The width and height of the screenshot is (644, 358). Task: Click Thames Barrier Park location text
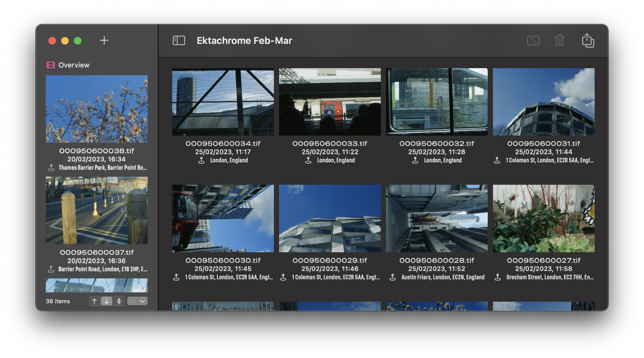click(103, 168)
